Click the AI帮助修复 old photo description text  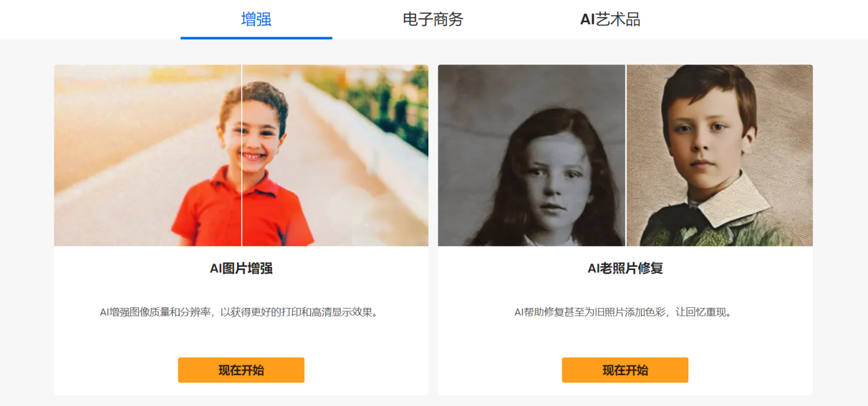pyautogui.click(x=625, y=312)
